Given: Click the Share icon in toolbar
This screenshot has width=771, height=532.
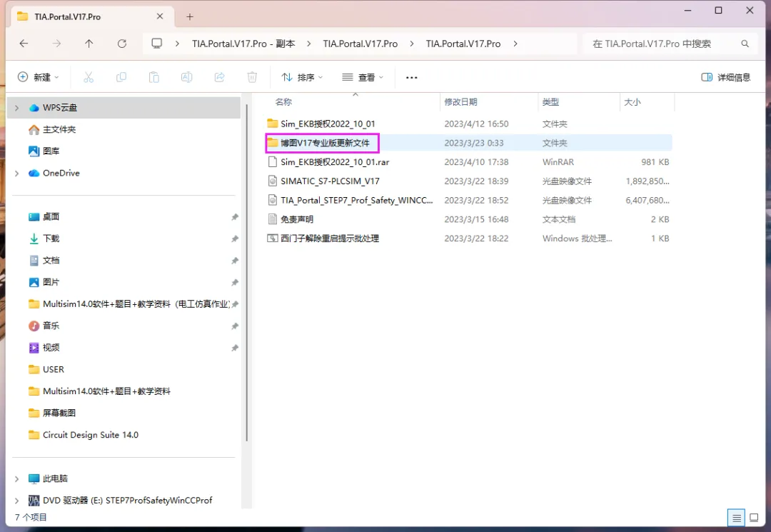Looking at the screenshot, I should pos(219,77).
